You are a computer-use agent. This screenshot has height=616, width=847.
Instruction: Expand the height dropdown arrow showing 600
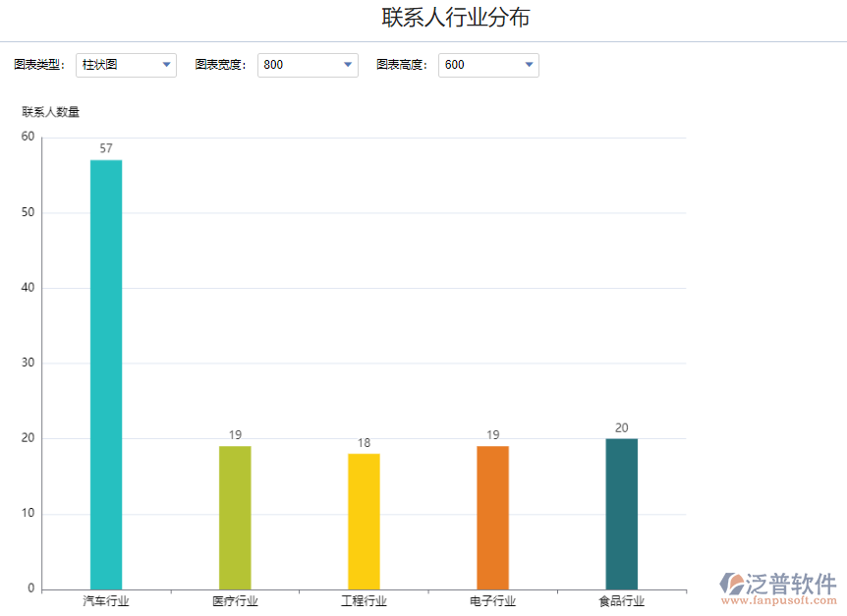pos(529,65)
